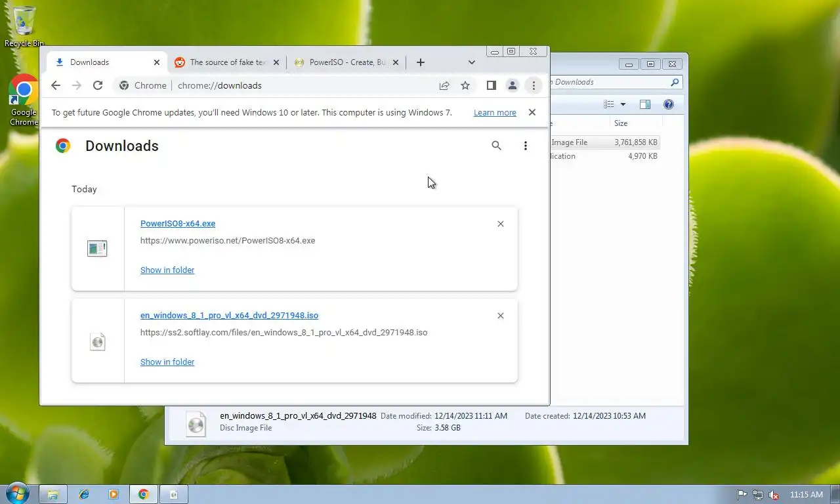Remove the Windows 8.1 ISO entry from list
This screenshot has height=504, width=840.
point(501,316)
